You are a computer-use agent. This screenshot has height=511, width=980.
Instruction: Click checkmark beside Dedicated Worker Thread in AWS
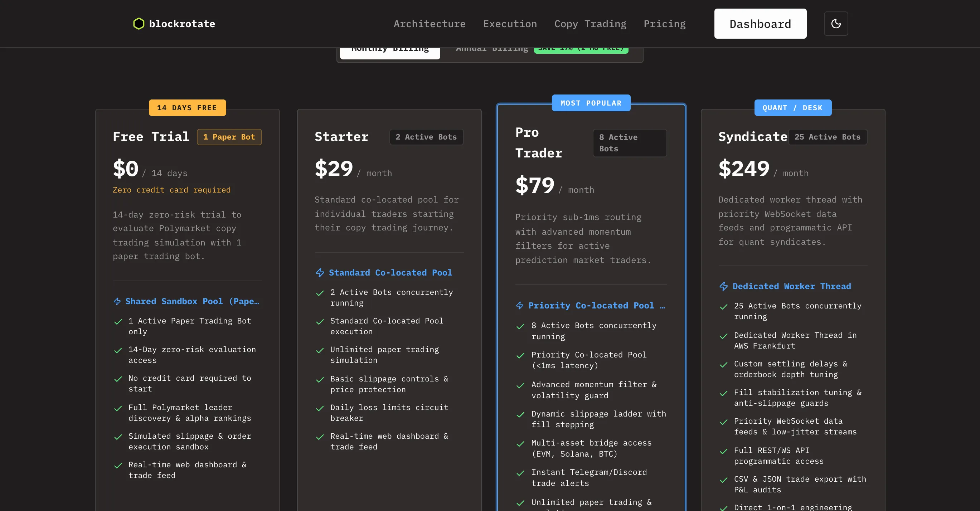[x=724, y=336]
